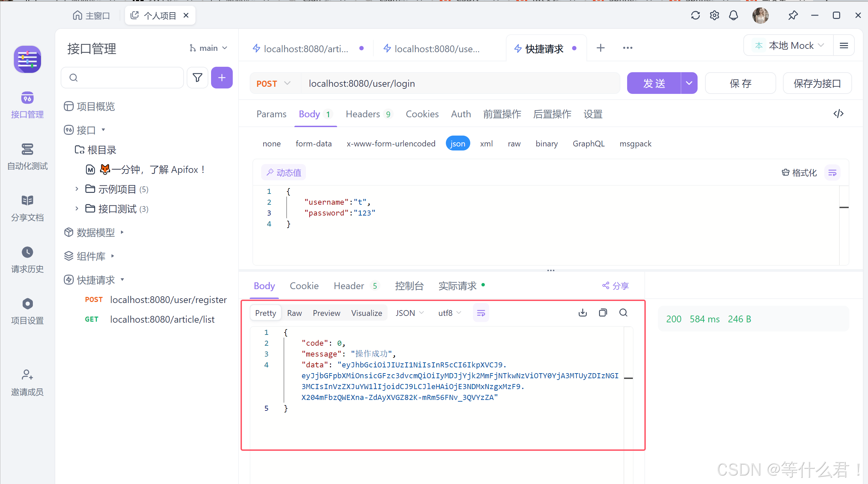Select the json body type
This screenshot has width=868, height=484.
[457, 143]
